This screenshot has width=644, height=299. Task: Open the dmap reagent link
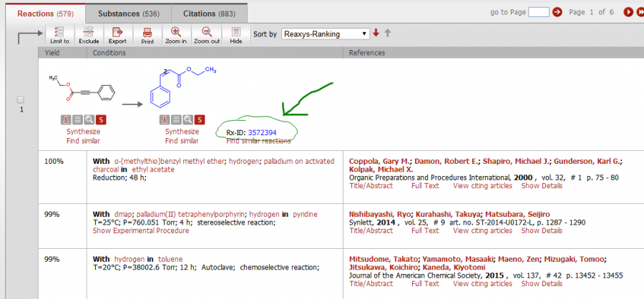[x=123, y=215]
